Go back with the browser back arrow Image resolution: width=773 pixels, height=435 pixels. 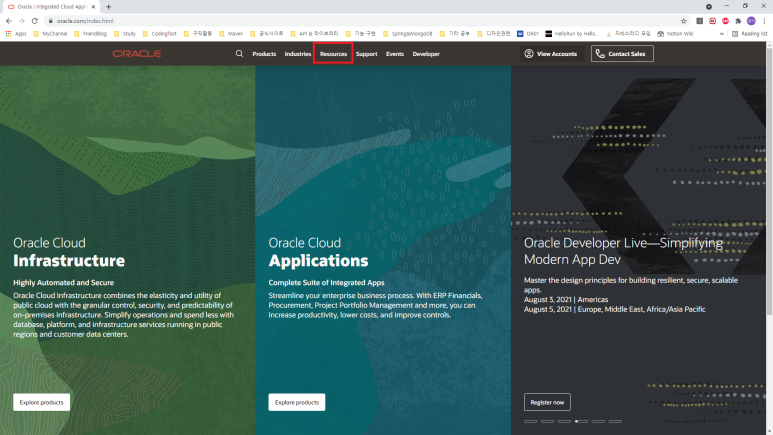pyautogui.click(x=9, y=21)
